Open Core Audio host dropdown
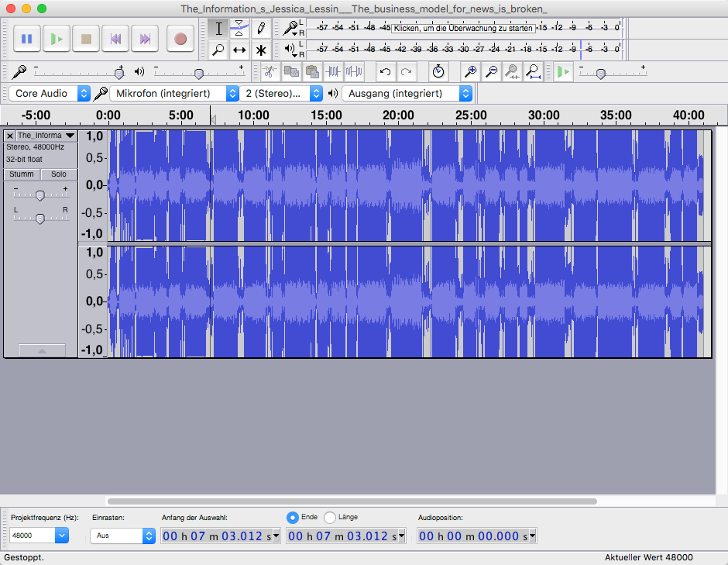 tap(50, 94)
